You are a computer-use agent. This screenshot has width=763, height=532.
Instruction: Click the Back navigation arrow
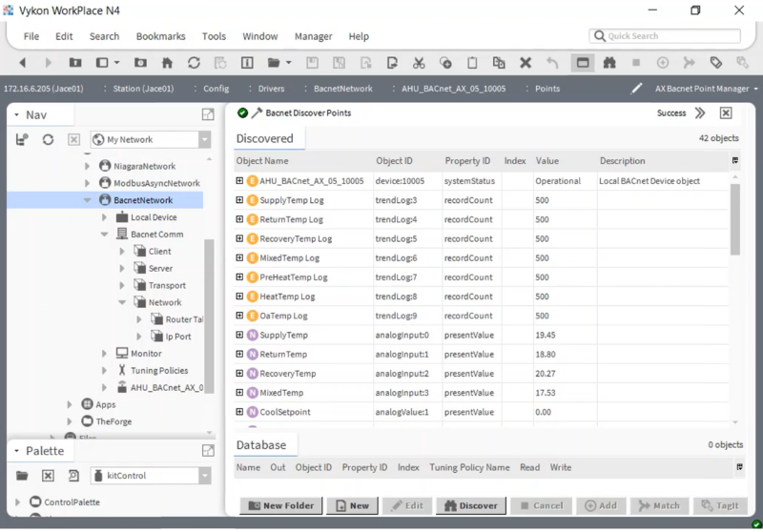pyautogui.click(x=22, y=63)
